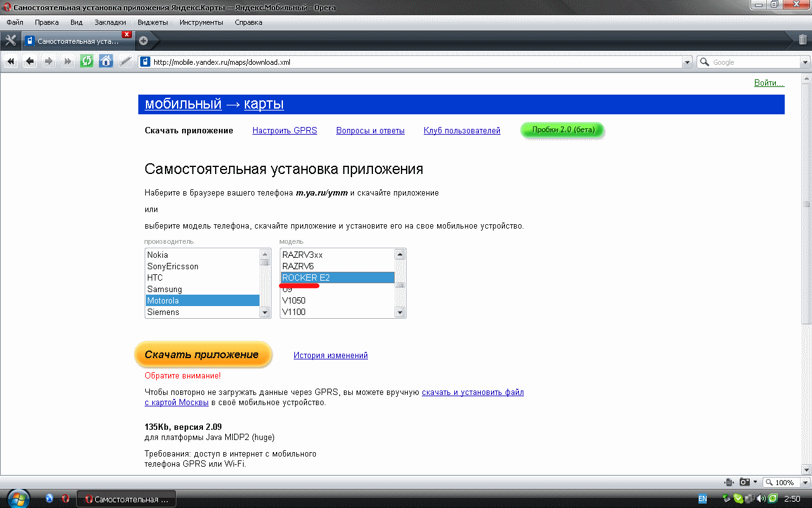Select Motorola in the manufacturer list

coord(202,300)
